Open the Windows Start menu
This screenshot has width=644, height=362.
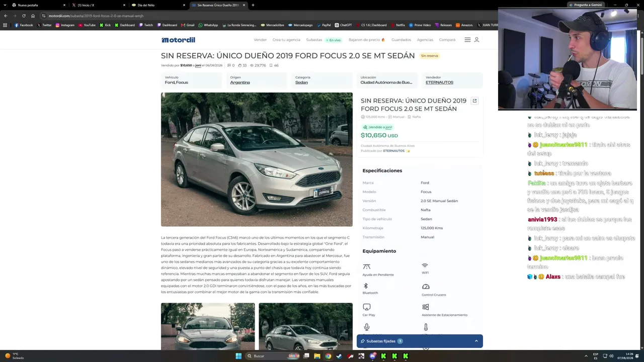tap(238, 356)
